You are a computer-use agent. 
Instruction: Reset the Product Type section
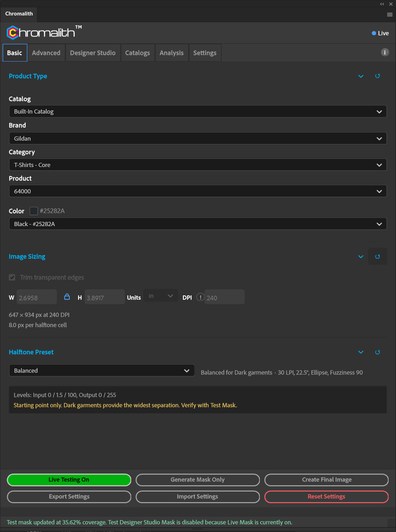pos(377,76)
